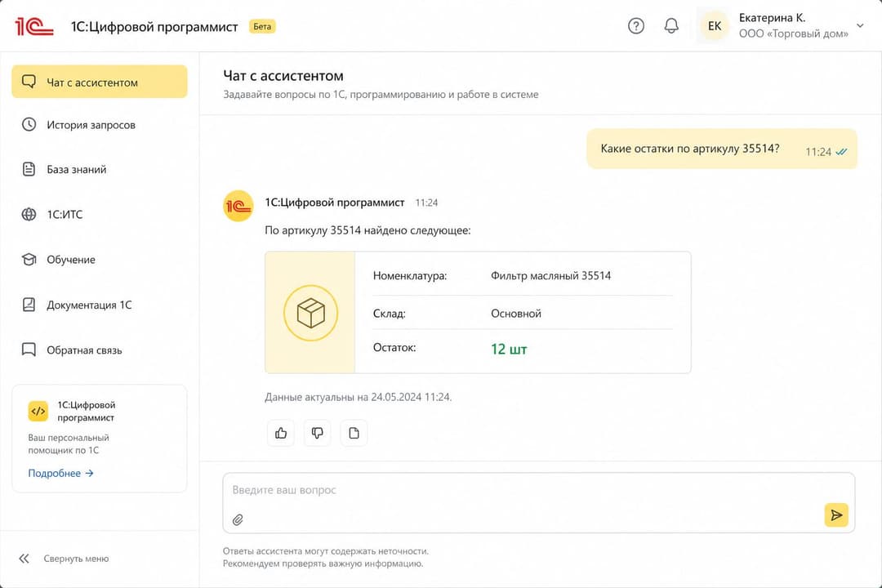Click the book icon beside Документация 1С
The height and width of the screenshot is (588, 882).
pyautogui.click(x=29, y=305)
